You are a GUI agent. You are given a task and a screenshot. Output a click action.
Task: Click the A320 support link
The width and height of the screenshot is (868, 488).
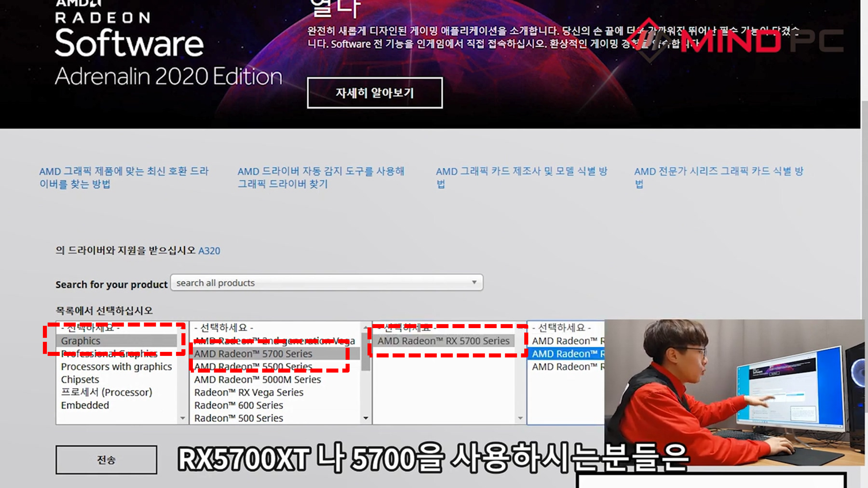(x=209, y=251)
